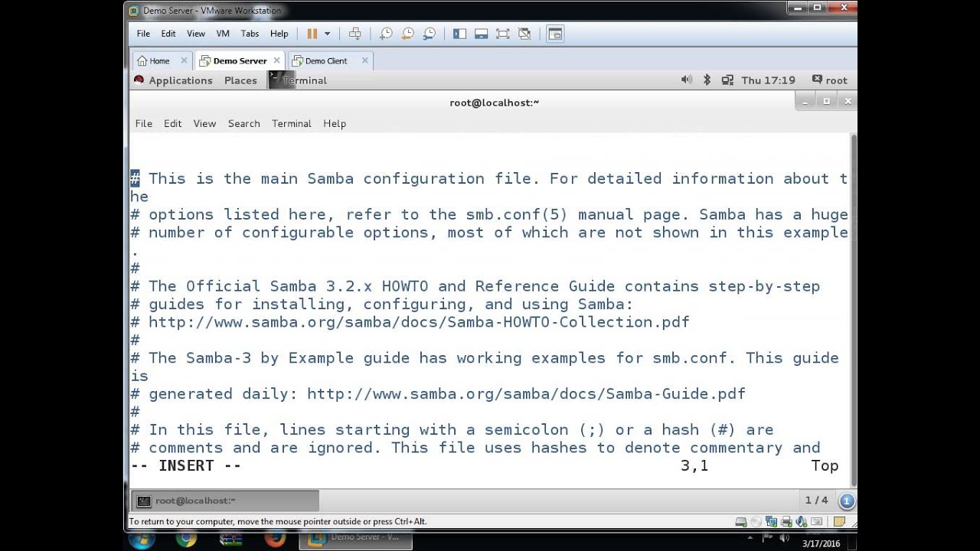Click the Terminal entry in the GNOME top bar
This screenshot has height=551, width=980.
298,80
